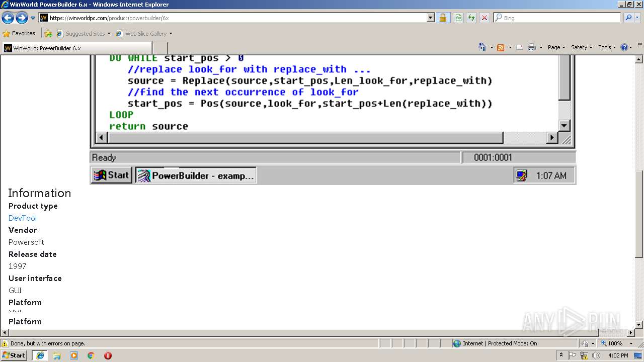The height and width of the screenshot is (362, 644).
Task: Click the red Opera taskbar icon
Action: coord(108,355)
